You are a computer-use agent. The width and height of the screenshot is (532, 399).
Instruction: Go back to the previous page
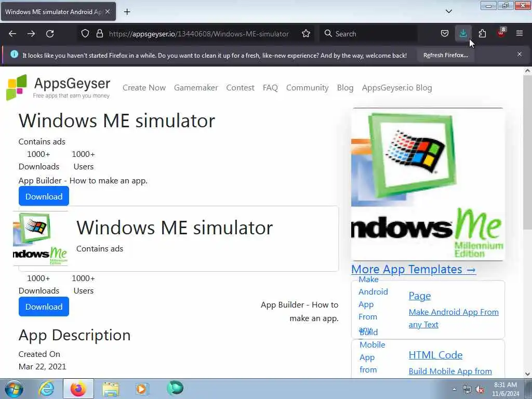pos(12,34)
